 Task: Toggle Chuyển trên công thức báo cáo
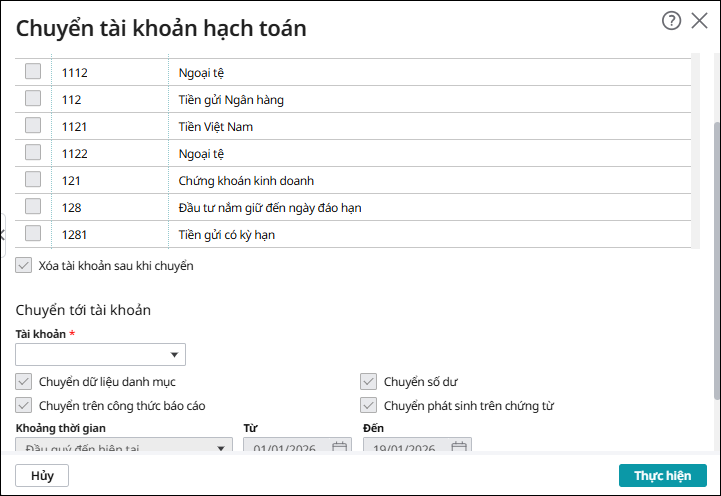pyautogui.click(x=24, y=405)
